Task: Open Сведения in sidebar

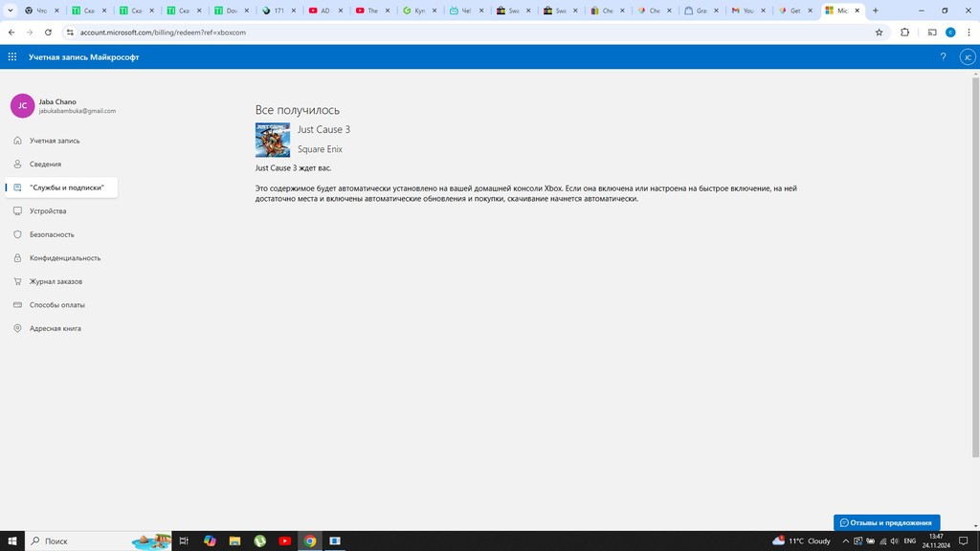Action: pos(61,165)
